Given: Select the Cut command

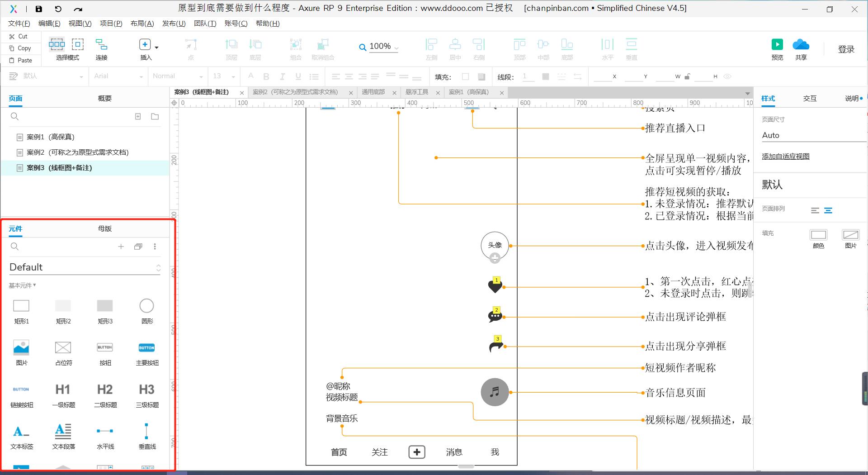Looking at the screenshot, I should point(19,36).
